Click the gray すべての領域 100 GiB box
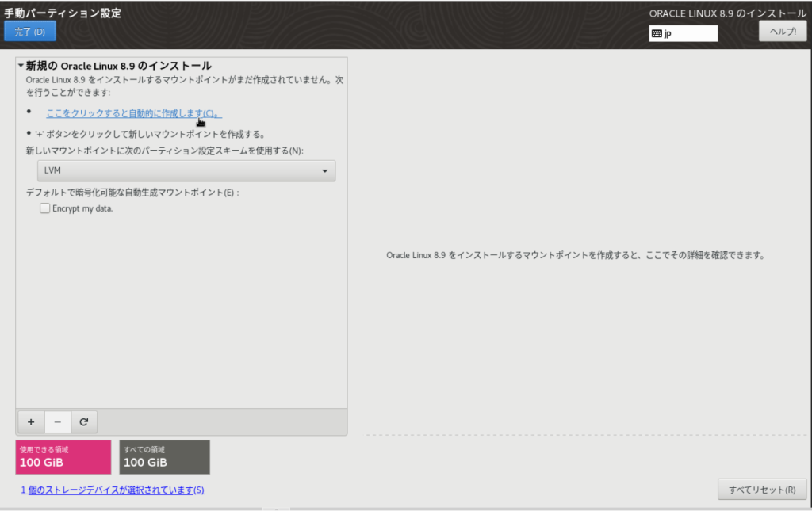Image resolution: width=812 pixels, height=511 pixels. [164, 457]
